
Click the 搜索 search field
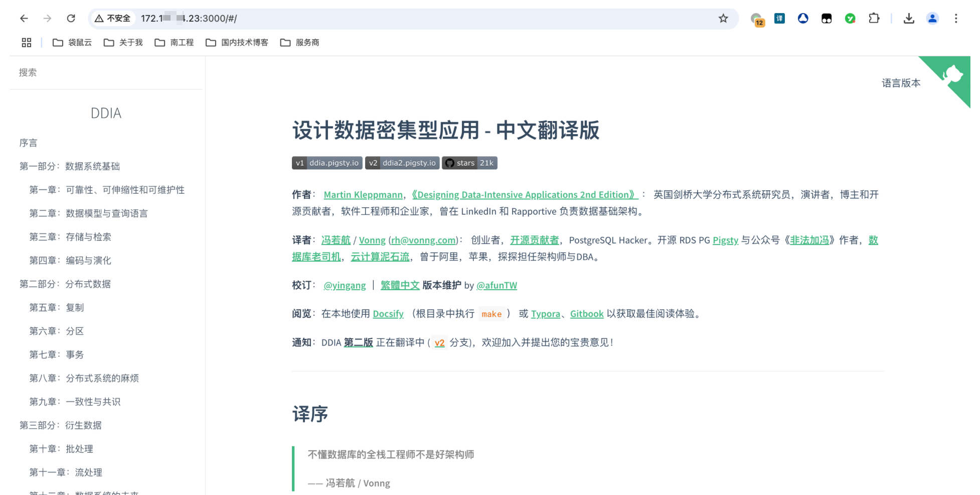(106, 73)
